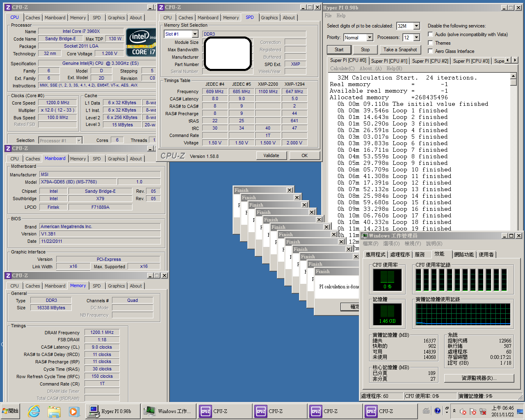Viewport: 525px width, 420px height.
Task: Open Windows Media Player from the taskbar
Action: click(x=74, y=411)
